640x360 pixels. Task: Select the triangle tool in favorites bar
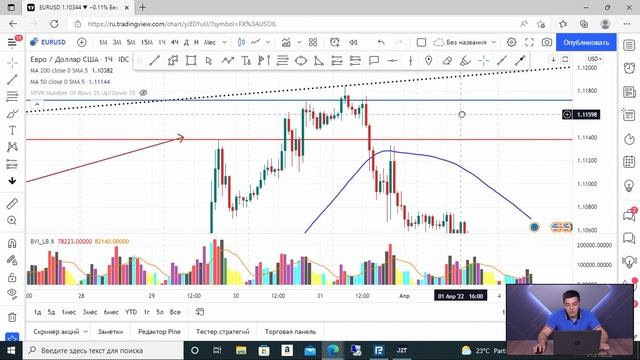point(318,61)
